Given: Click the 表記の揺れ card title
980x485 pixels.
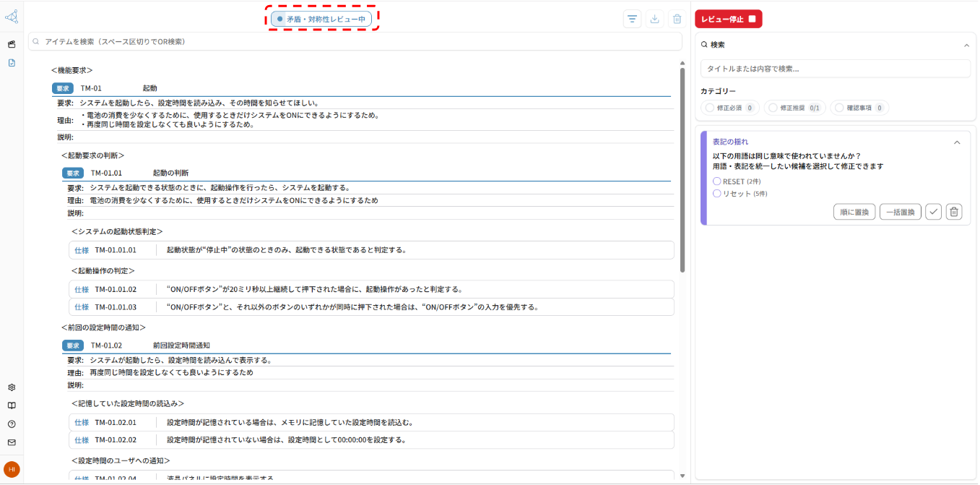Looking at the screenshot, I should click(x=731, y=142).
